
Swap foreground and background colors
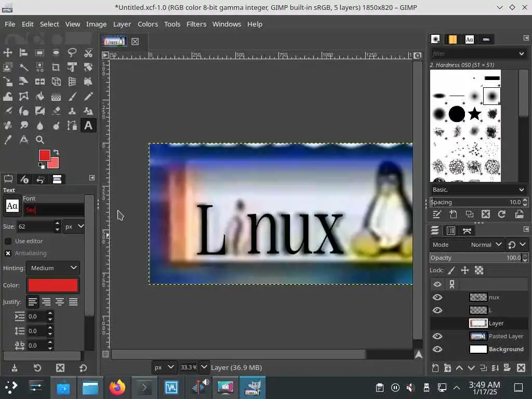(x=57, y=152)
